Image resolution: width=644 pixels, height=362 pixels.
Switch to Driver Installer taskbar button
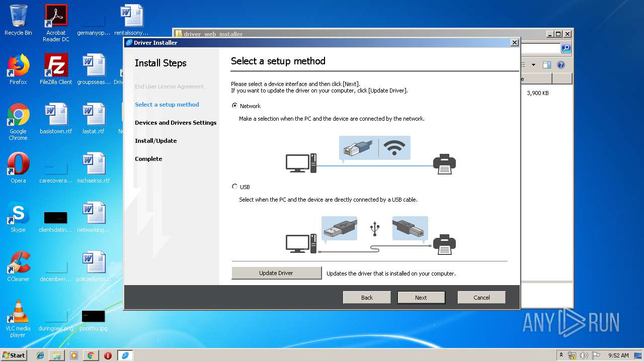tap(125, 355)
